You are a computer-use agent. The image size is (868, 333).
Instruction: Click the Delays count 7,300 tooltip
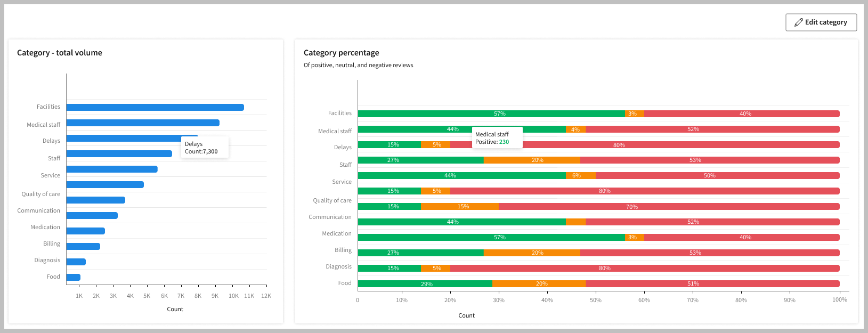tap(205, 148)
